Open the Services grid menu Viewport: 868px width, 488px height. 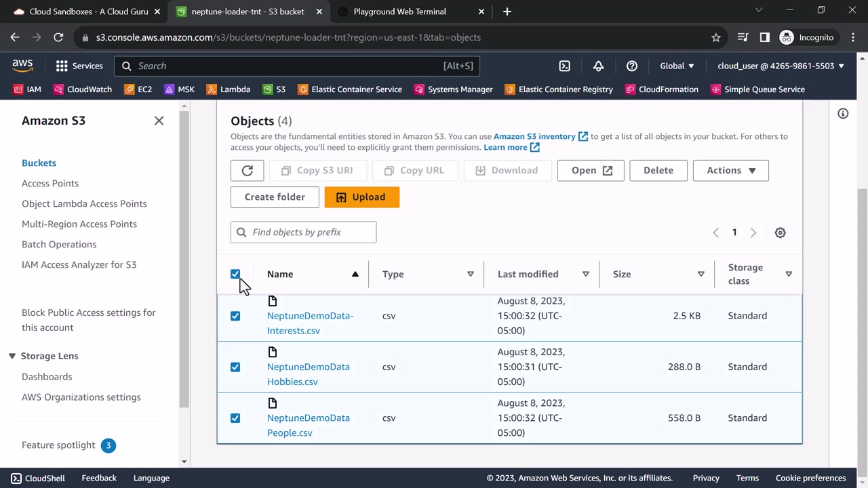tap(79, 66)
